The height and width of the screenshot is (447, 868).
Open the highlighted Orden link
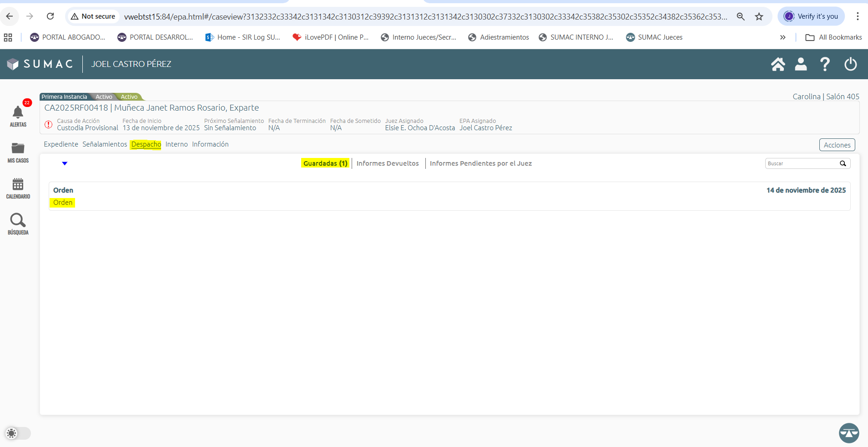pyautogui.click(x=63, y=203)
